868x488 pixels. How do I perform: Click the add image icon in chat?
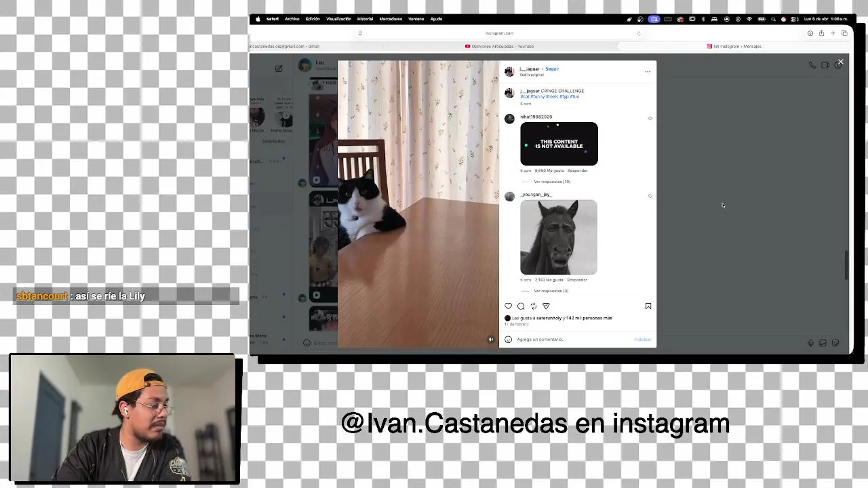[823, 343]
